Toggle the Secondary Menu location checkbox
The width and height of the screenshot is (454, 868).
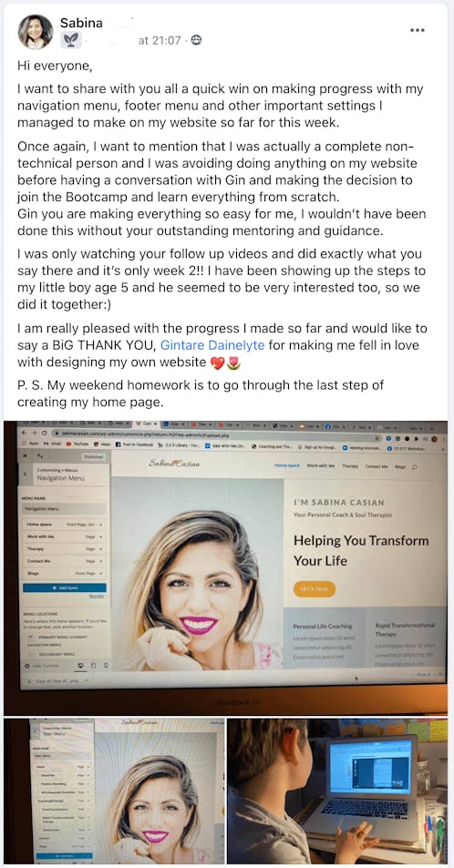[31, 654]
